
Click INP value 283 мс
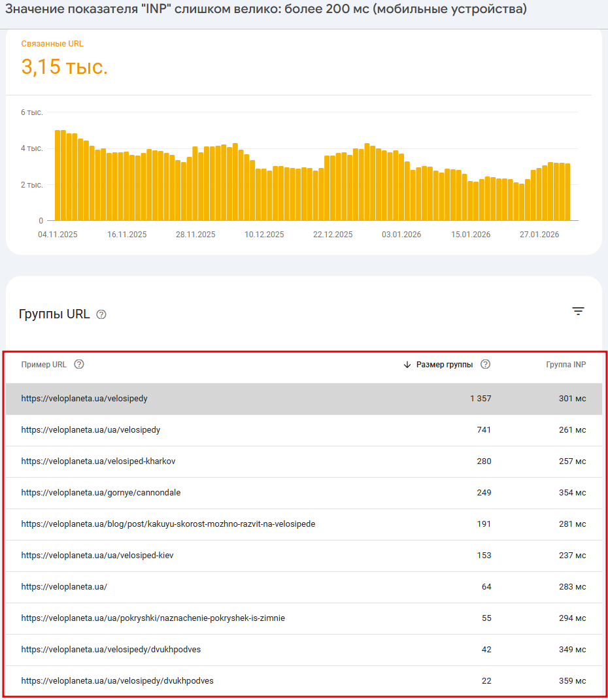click(x=572, y=587)
